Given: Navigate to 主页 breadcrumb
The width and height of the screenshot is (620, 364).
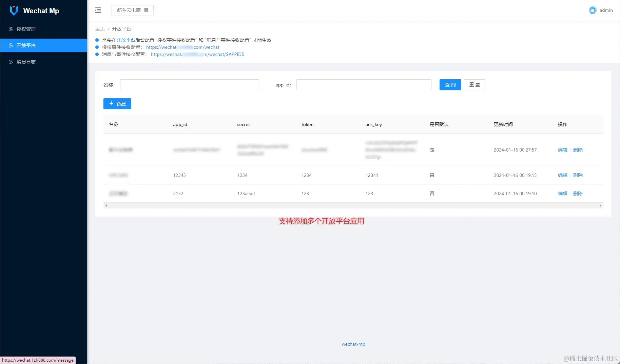Looking at the screenshot, I should [100, 29].
